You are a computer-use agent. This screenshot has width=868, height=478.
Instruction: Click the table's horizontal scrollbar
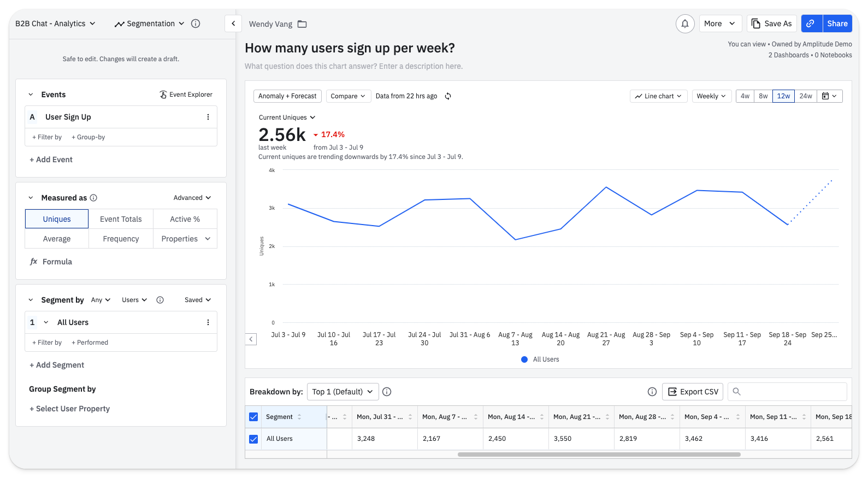pyautogui.click(x=599, y=455)
